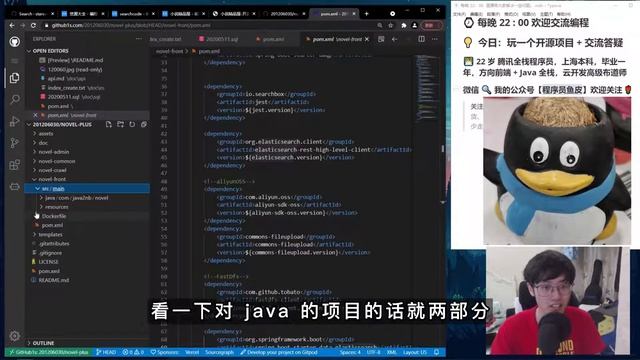
Task: Open the Extensions view in the activity bar
Action: [15, 164]
